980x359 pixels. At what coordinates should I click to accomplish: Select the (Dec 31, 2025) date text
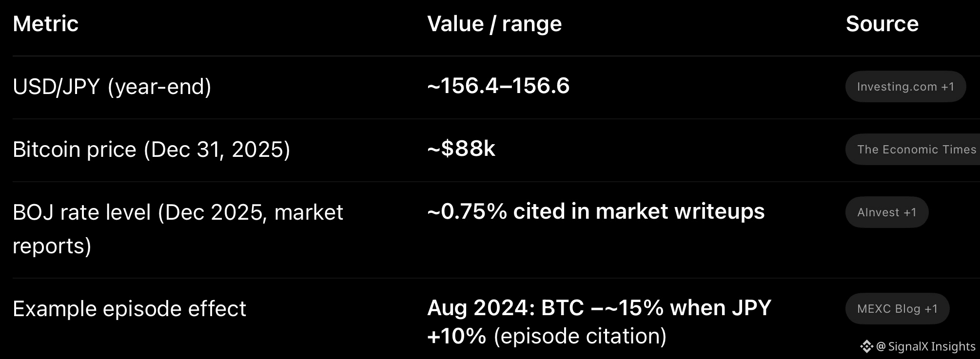tap(217, 150)
